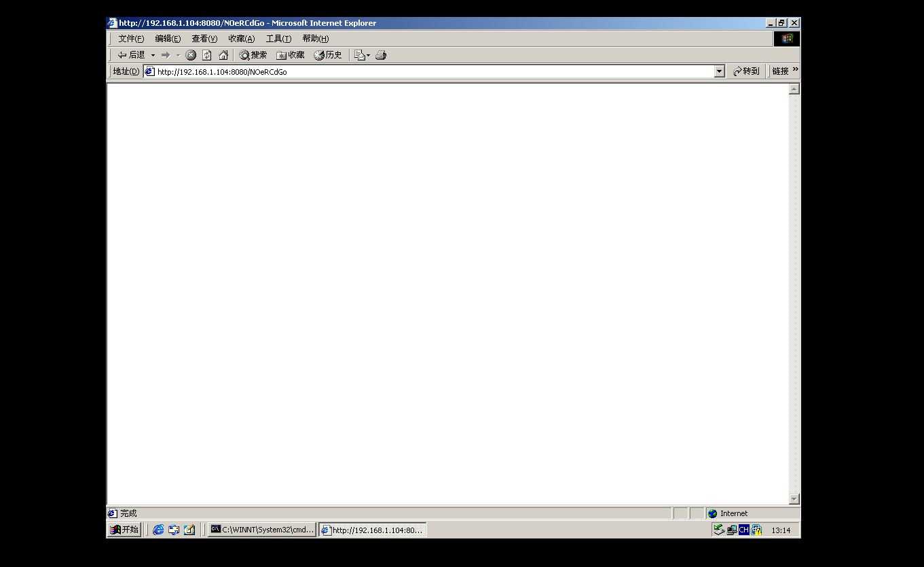The width and height of the screenshot is (924, 567).
Task: Stop loading with the X icon
Action: [x=191, y=55]
